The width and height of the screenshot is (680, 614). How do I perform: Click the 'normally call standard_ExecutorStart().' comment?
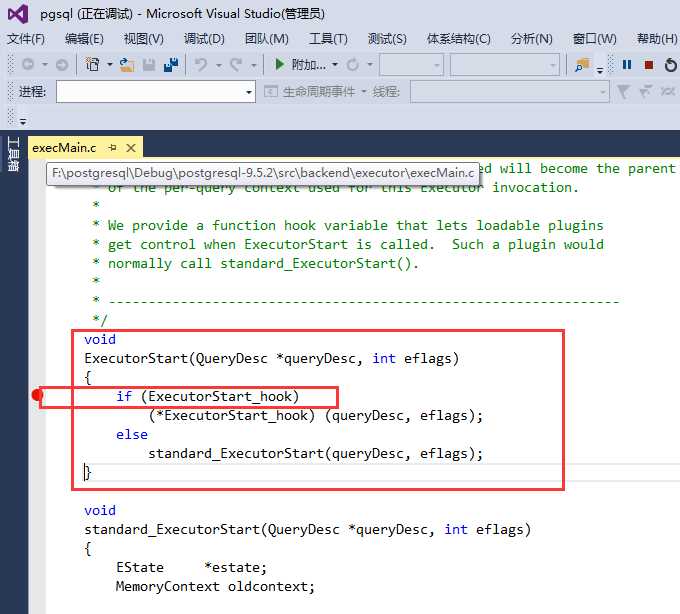click(263, 264)
